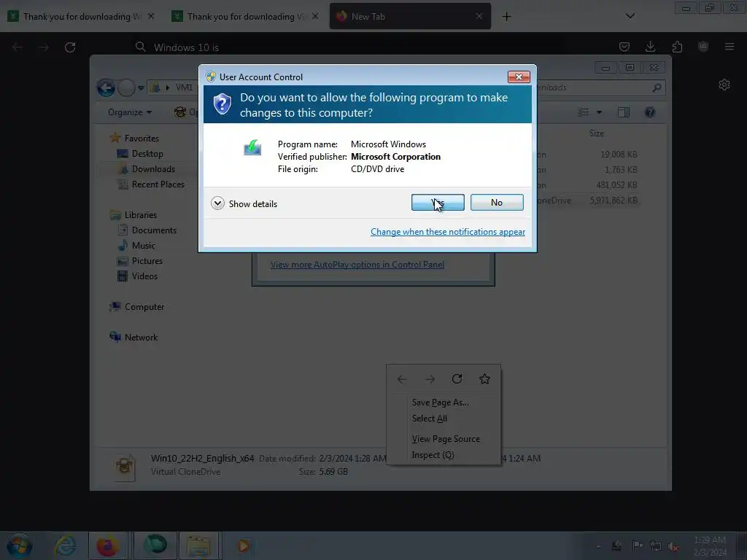Click context menu reload icon
This screenshot has width=747, height=560.
pos(457,379)
